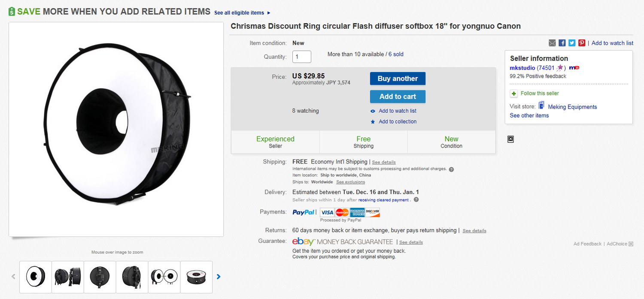
Task: Click the Add to cart button
Action: pyautogui.click(x=398, y=97)
